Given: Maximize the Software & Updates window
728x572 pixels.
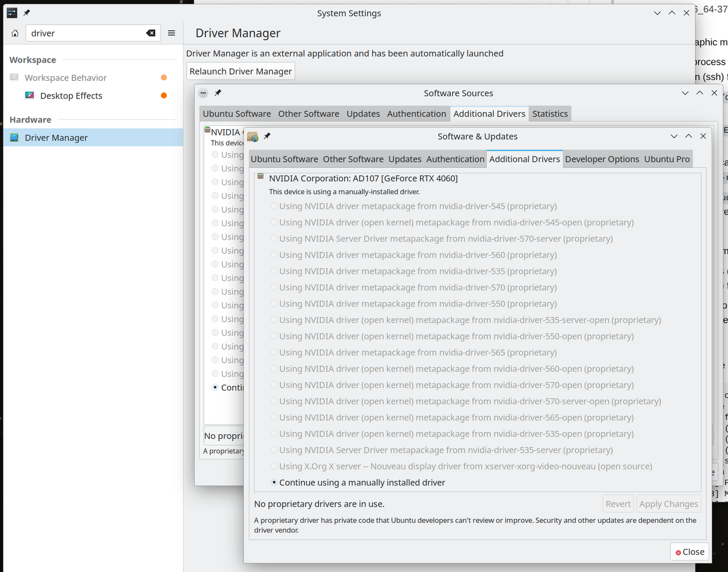Looking at the screenshot, I should tap(688, 136).
